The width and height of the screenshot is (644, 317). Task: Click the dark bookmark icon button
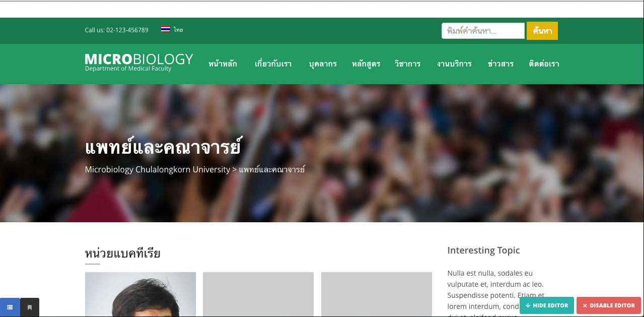coord(30,307)
